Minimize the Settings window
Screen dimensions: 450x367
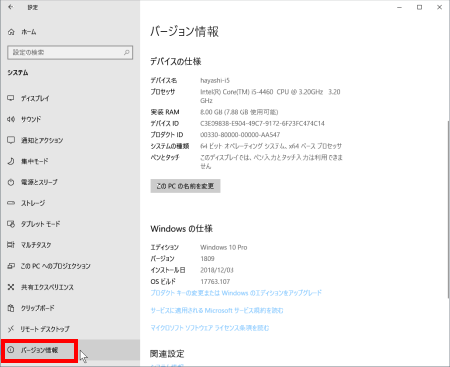pyautogui.click(x=399, y=7)
